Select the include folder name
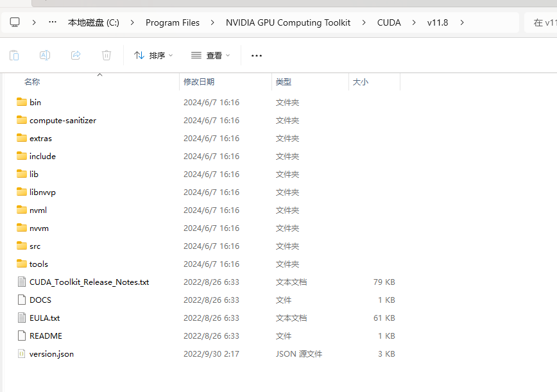Screen dimensions: 557x392 (x=42, y=157)
